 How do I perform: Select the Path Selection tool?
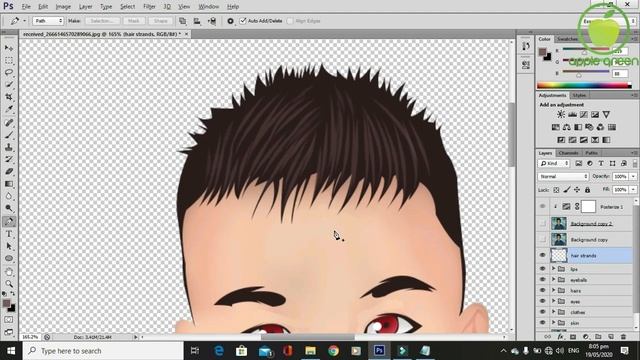9,246
